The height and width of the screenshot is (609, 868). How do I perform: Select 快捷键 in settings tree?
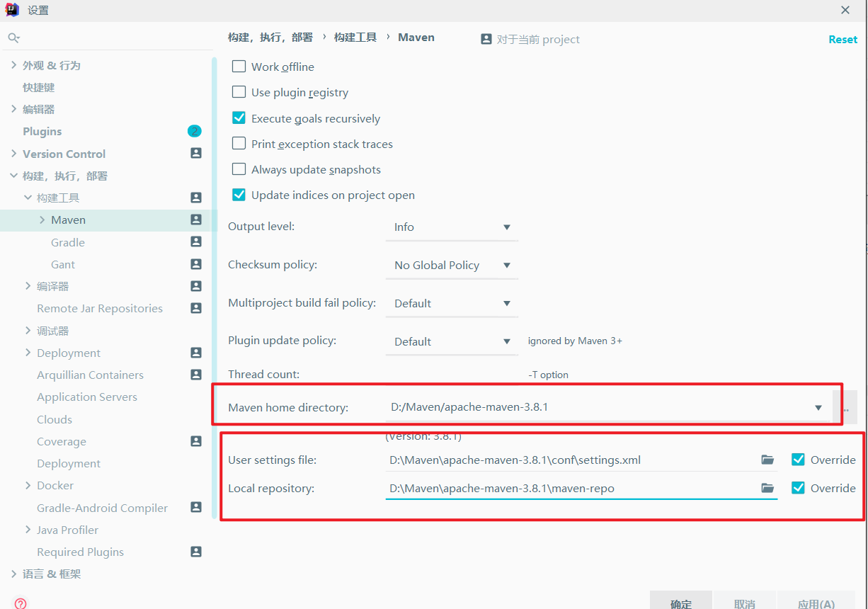(39, 87)
